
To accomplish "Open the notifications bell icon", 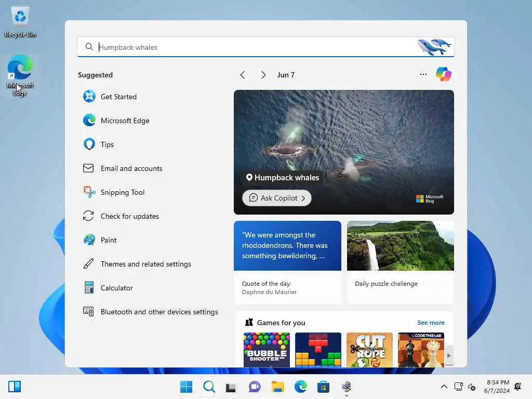I will (x=518, y=387).
